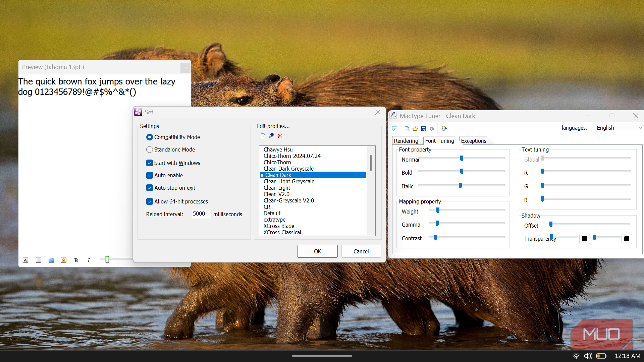This screenshot has width=644, height=362.
Task: Click the grey background icon in Preview window
Action: coord(39,260)
